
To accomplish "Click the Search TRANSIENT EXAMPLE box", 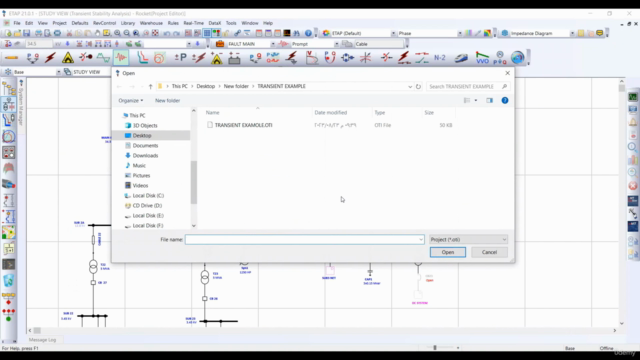I will coord(467,86).
